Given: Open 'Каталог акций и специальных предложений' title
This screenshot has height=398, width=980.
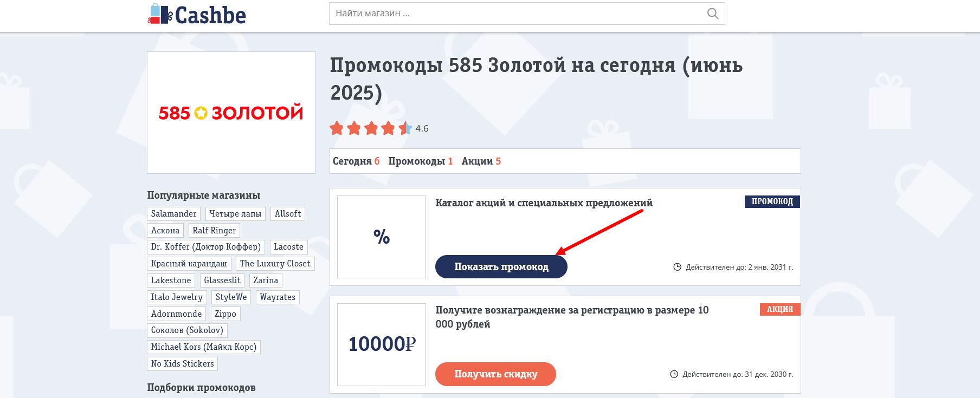Looking at the screenshot, I should (x=544, y=203).
